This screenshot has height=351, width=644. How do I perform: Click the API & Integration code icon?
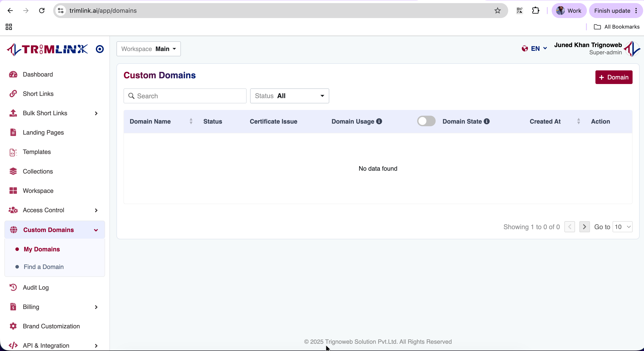(13, 346)
